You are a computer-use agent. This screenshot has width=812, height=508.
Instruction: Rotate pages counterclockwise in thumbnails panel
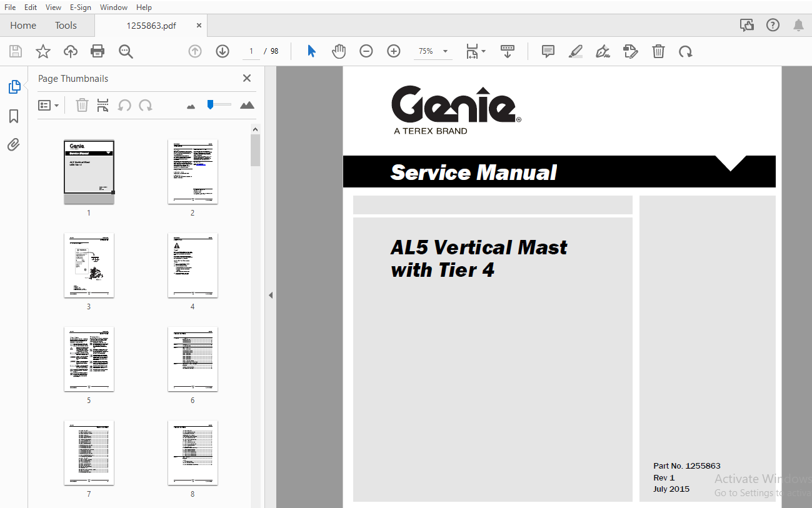pos(124,105)
